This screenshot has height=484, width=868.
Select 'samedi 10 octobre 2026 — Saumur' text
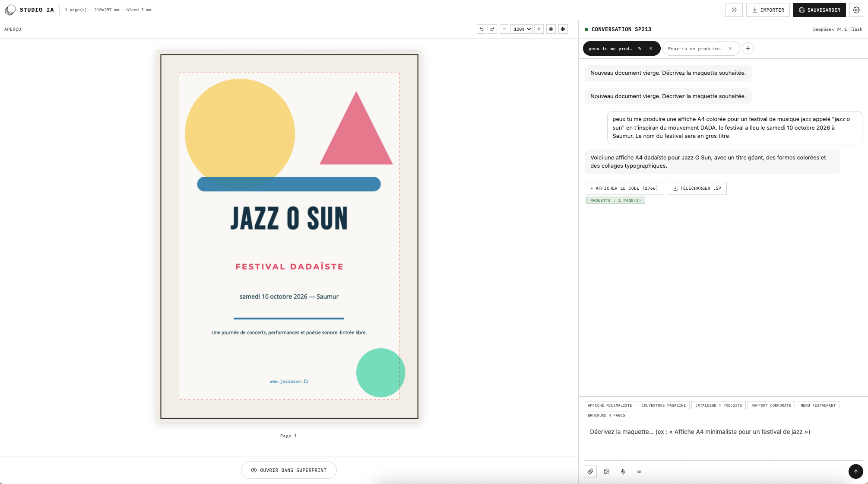click(x=289, y=296)
